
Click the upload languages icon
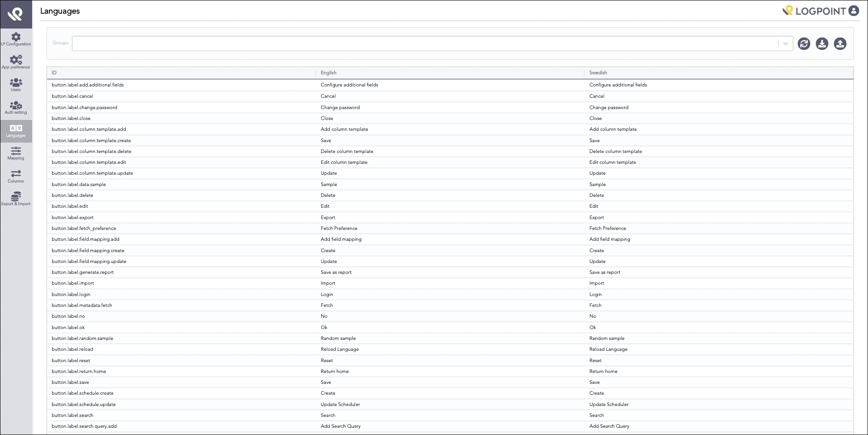pyautogui.click(x=840, y=43)
